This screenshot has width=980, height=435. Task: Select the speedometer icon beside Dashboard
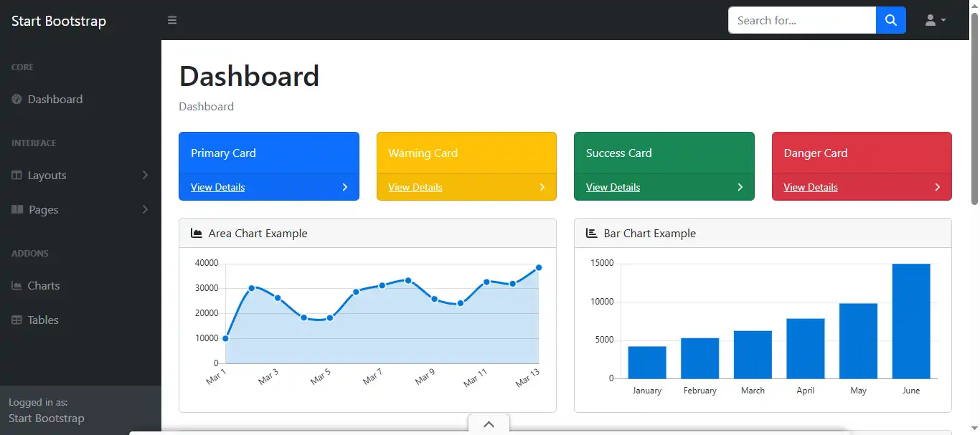pyautogui.click(x=16, y=100)
